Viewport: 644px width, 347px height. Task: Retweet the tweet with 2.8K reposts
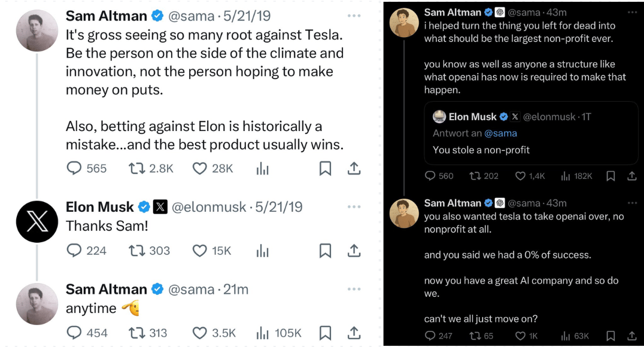(x=137, y=169)
